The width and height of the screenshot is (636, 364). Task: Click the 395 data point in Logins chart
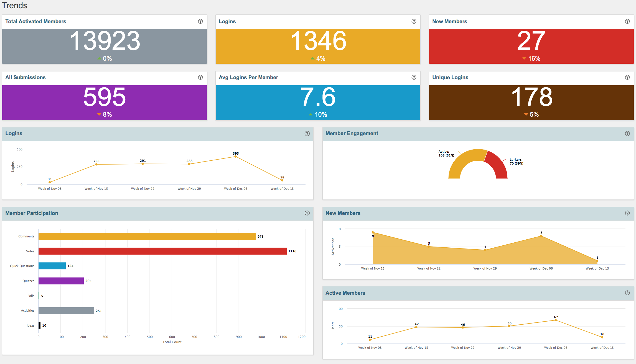click(236, 157)
